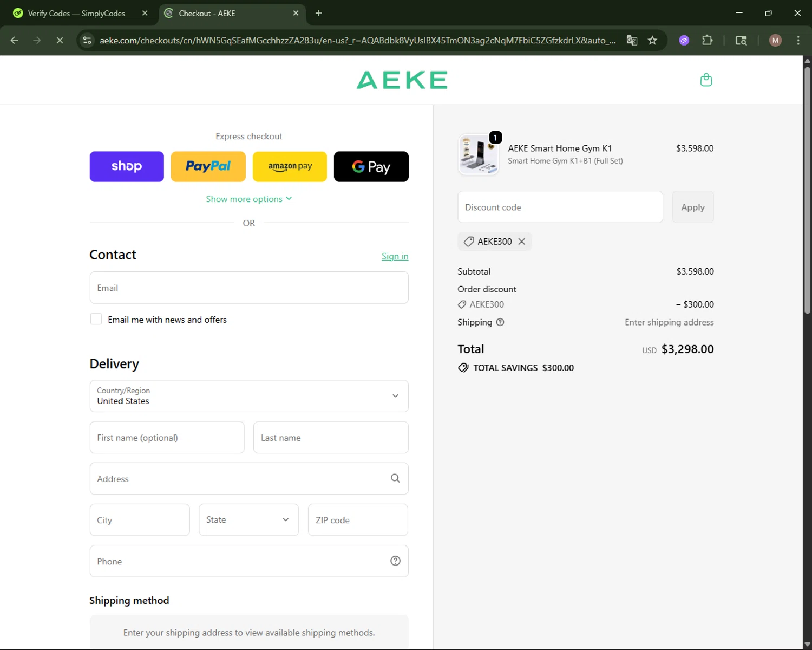
Task: Click the order discount amount − $300.00
Action: 695,304
